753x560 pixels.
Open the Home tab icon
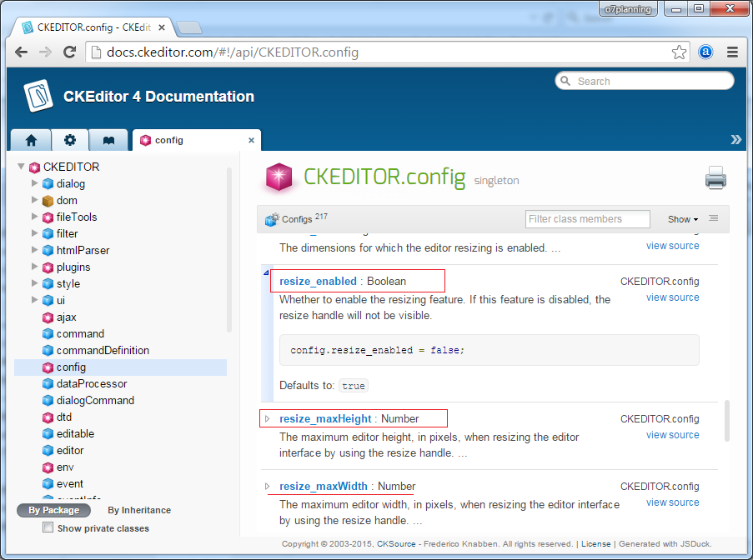click(x=31, y=140)
